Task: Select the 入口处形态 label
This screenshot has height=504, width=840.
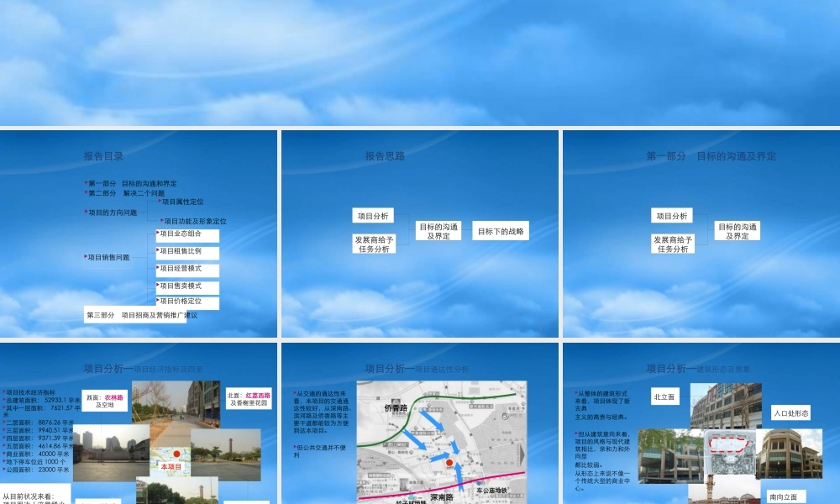Action: pos(791,412)
